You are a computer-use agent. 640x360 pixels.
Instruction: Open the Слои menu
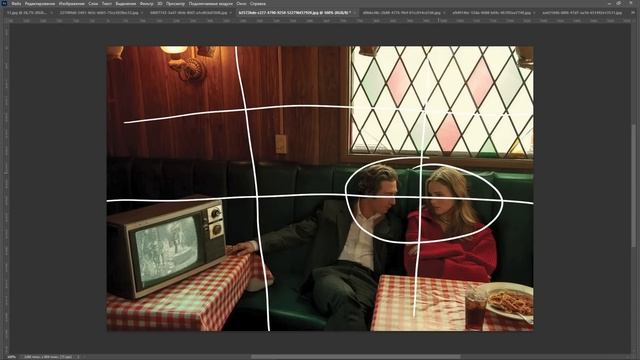click(93, 4)
